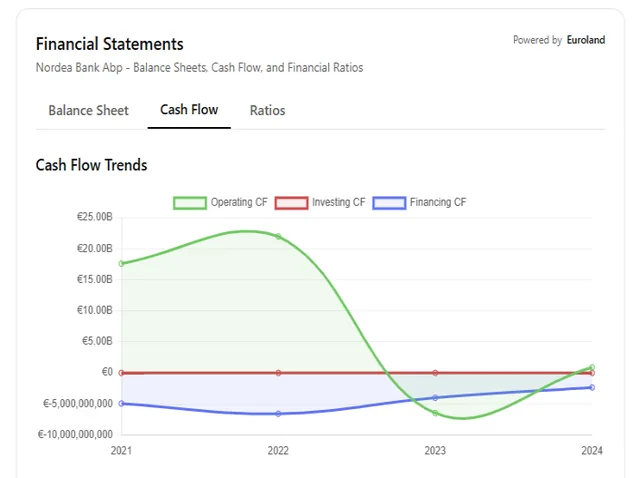Click the Nordea Bank Abp subtitle text
The image size is (640, 478).
click(199, 67)
